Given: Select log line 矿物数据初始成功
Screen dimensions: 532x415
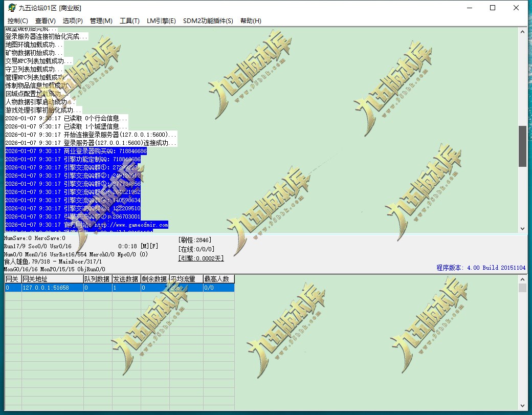Looking at the screenshot, I should pos(34,53).
